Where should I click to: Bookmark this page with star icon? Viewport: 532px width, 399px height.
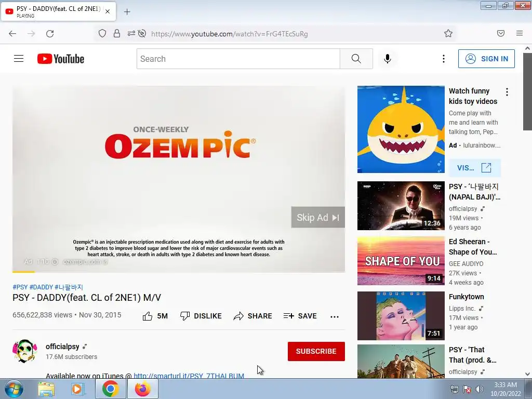coord(448,33)
